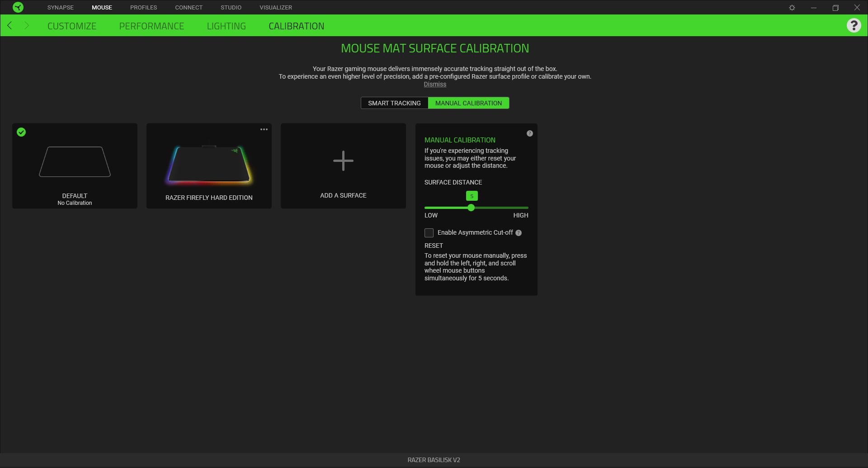
Task: Click the Surface Distance slider handle
Action: (471, 208)
